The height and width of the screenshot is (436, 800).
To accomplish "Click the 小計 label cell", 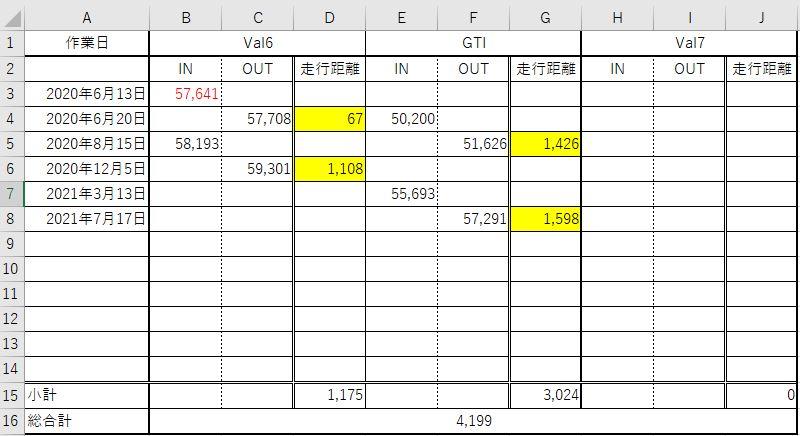I will pyautogui.click(x=87, y=395).
